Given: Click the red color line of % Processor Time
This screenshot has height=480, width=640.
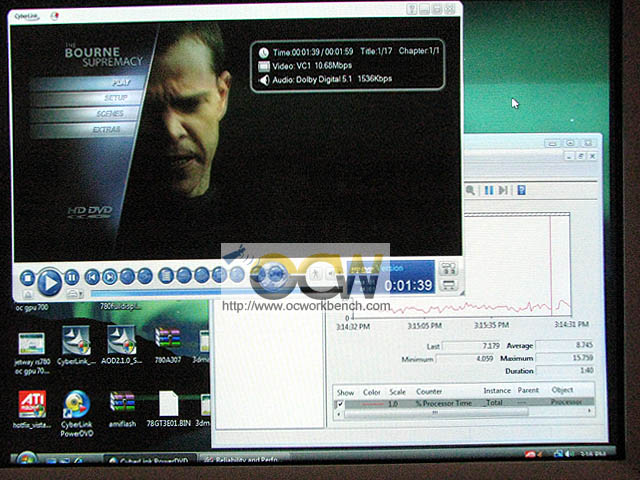Looking at the screenshot, I should pos(373,404).
